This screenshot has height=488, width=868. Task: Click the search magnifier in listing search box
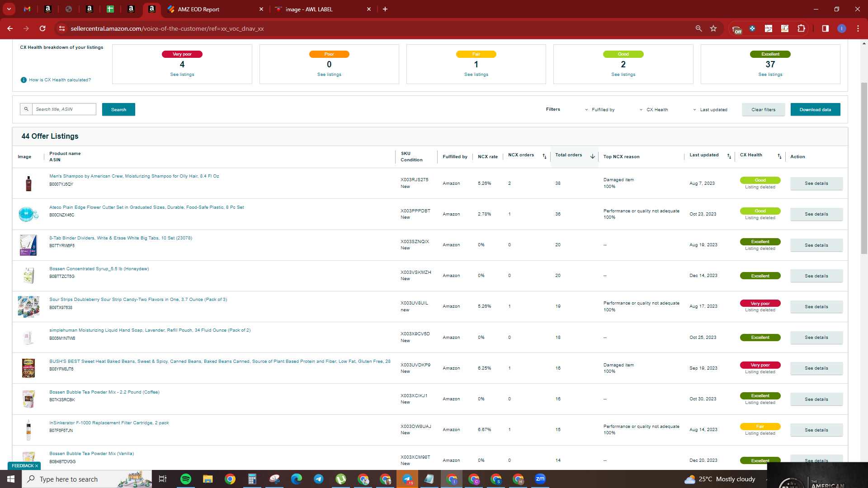click(26, 109)
